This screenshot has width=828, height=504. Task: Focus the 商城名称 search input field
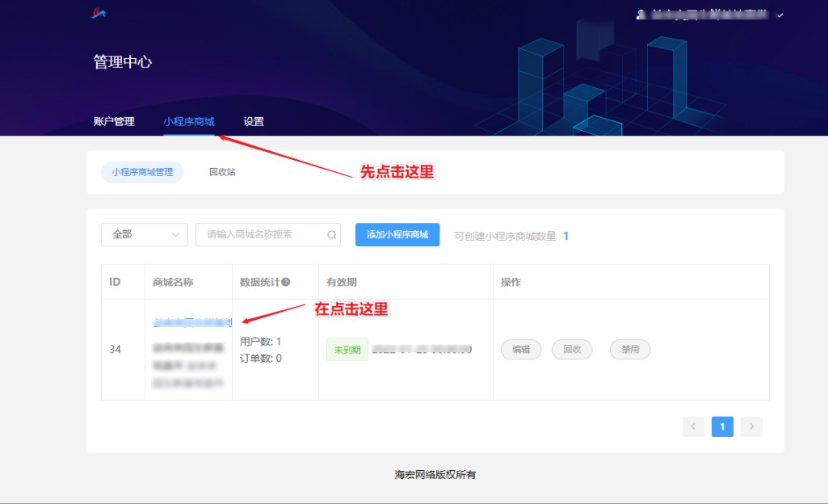point(267,234)
